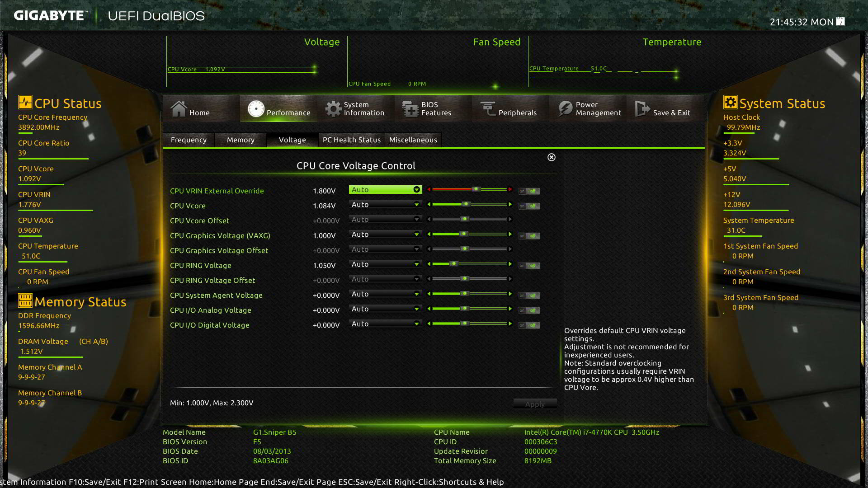Screen dimensions: 868x488
Task: Open Power Management via the leaf-bolt icon
Action: pyautogui.click(x=565, y=109)
